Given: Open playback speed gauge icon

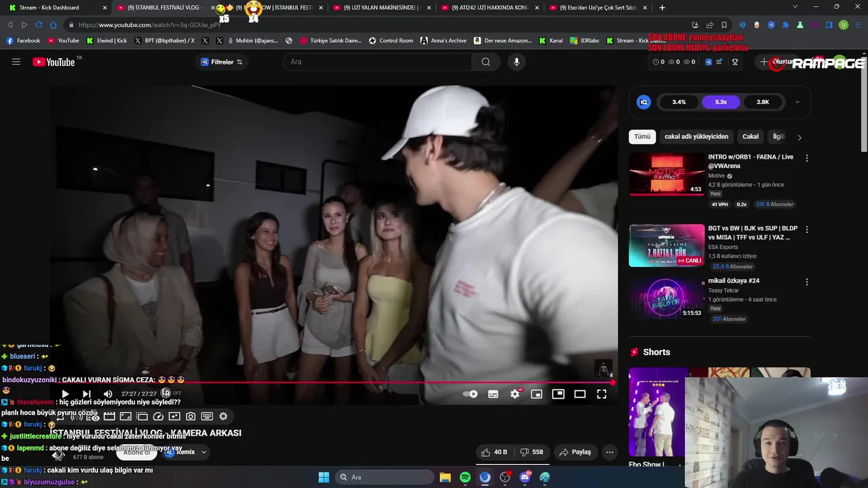Looking at the screenshot, I should (158, 416).
